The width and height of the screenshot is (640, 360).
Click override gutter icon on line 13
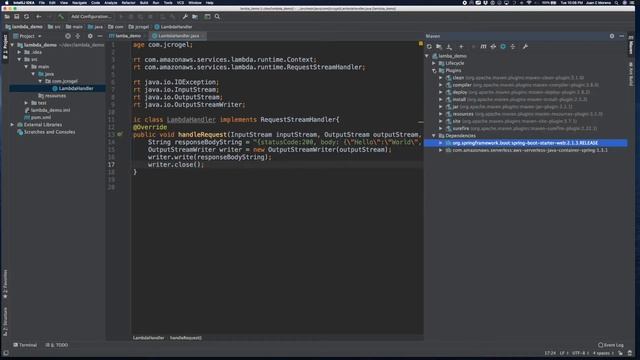click(120, 134)
